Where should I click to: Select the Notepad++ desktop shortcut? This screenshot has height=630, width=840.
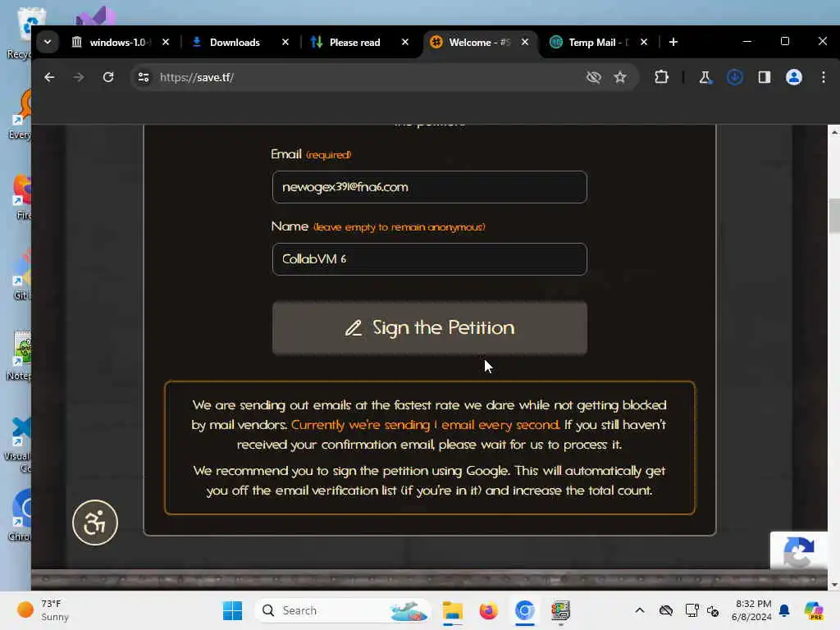21,356
